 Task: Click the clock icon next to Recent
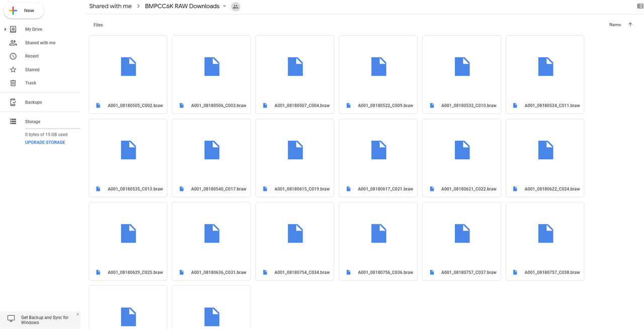point(13,56)
